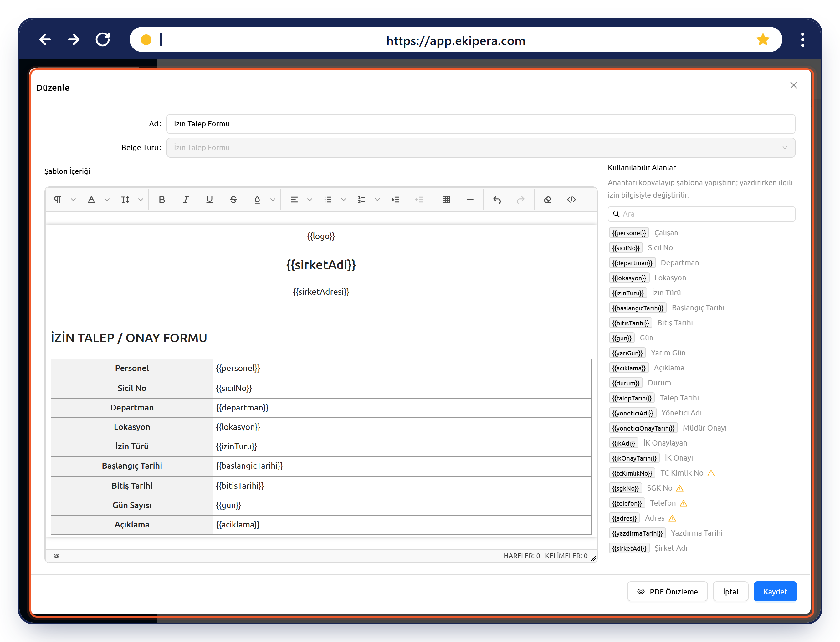Toggle underline formatting

[x=209, y=200]
